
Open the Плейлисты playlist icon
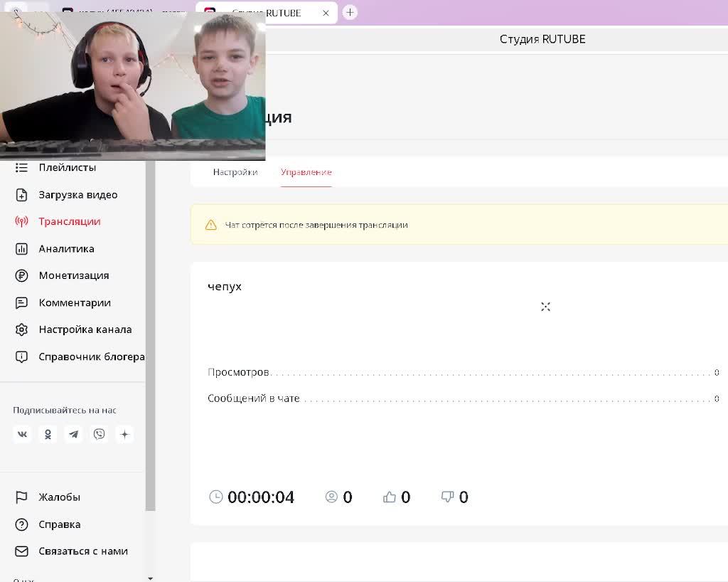(21, 168)
